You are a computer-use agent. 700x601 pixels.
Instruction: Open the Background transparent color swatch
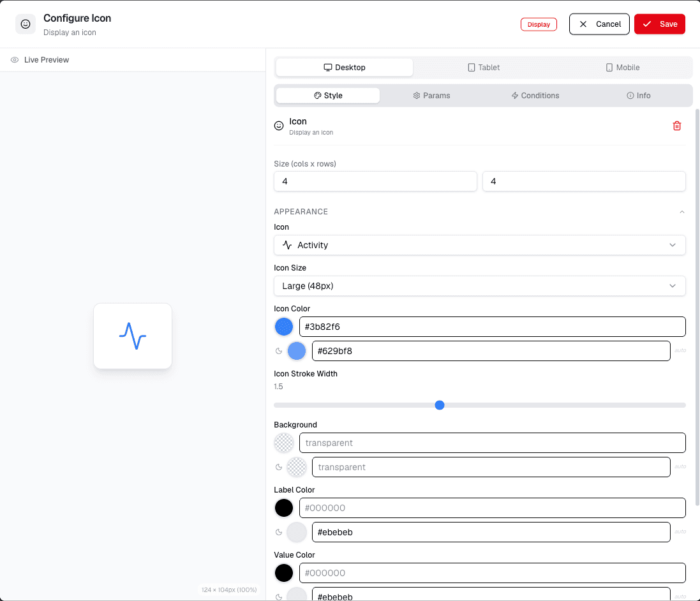[284, 443]
